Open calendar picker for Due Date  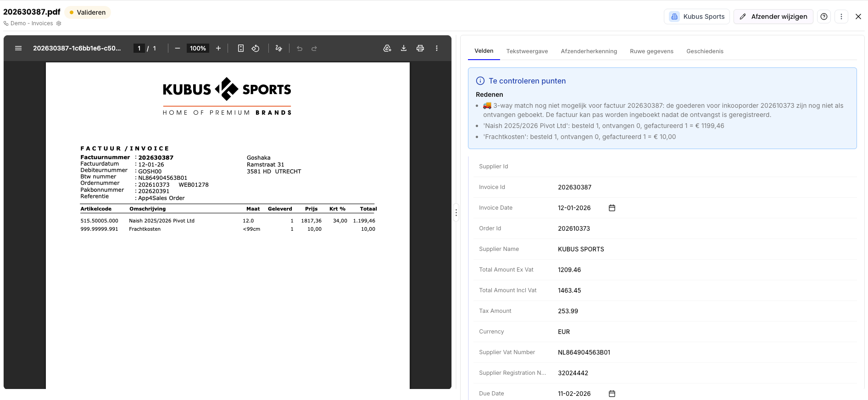pos(612,394)
